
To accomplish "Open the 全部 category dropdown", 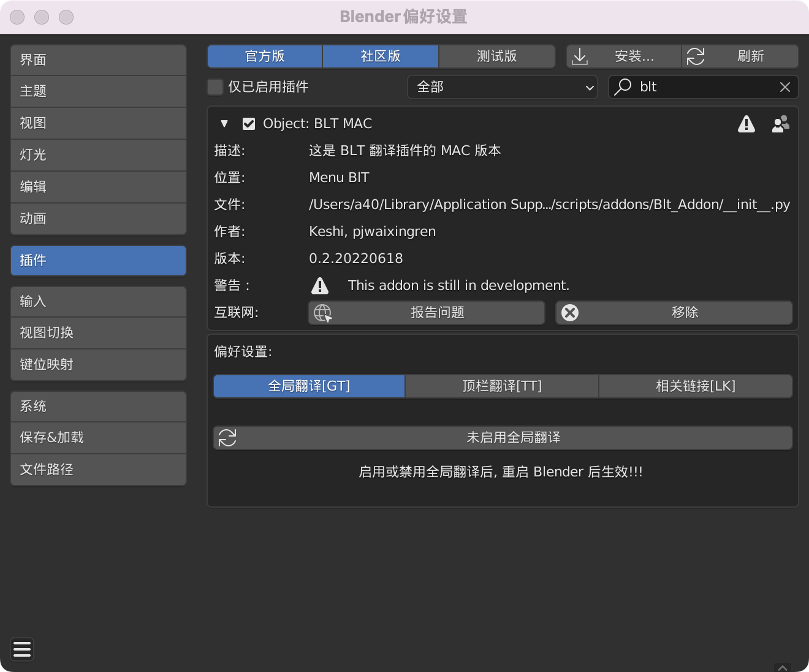I will 503,87.
